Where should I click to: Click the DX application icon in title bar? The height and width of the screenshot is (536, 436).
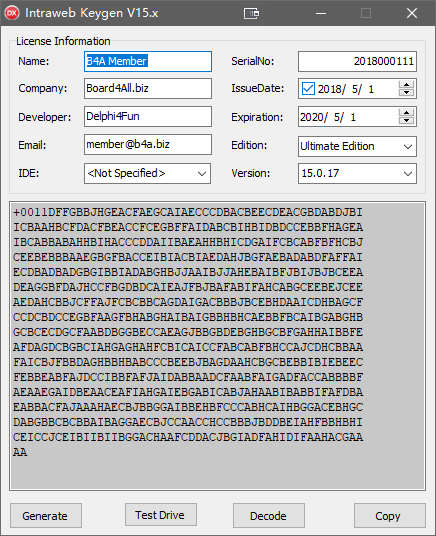[12, 13]
